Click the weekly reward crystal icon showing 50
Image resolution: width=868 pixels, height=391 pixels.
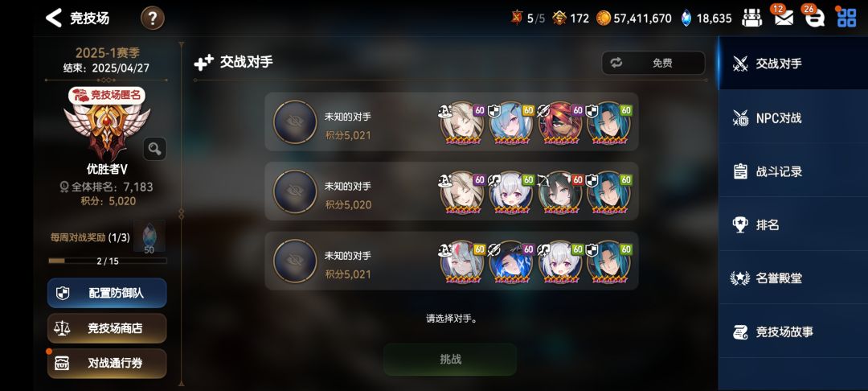click(149, 237)
